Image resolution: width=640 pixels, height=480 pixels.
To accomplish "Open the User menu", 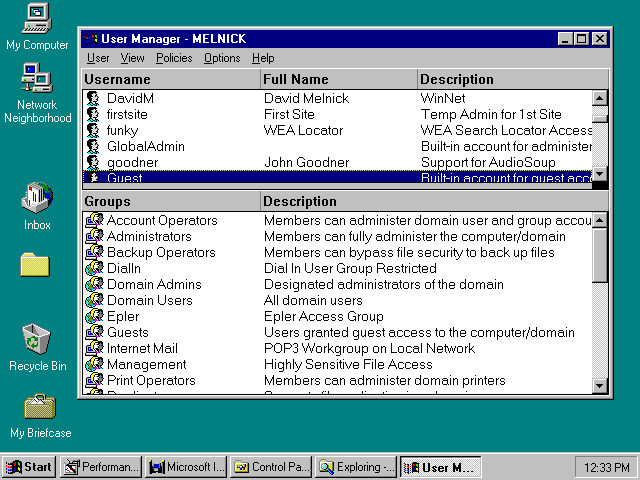I will pyautogui.click(x=98, y=58).
